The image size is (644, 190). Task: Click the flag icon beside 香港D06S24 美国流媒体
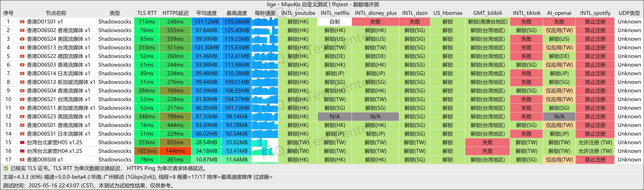click(22, 39)
